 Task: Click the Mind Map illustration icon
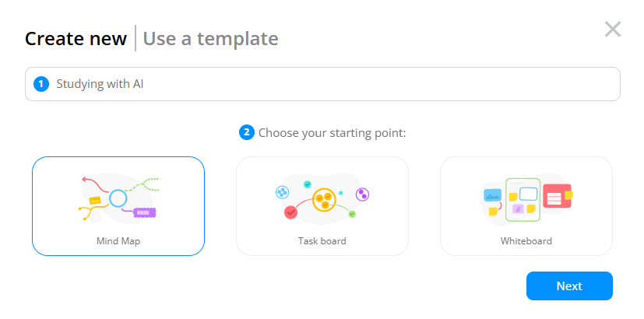tap(118, 199)
